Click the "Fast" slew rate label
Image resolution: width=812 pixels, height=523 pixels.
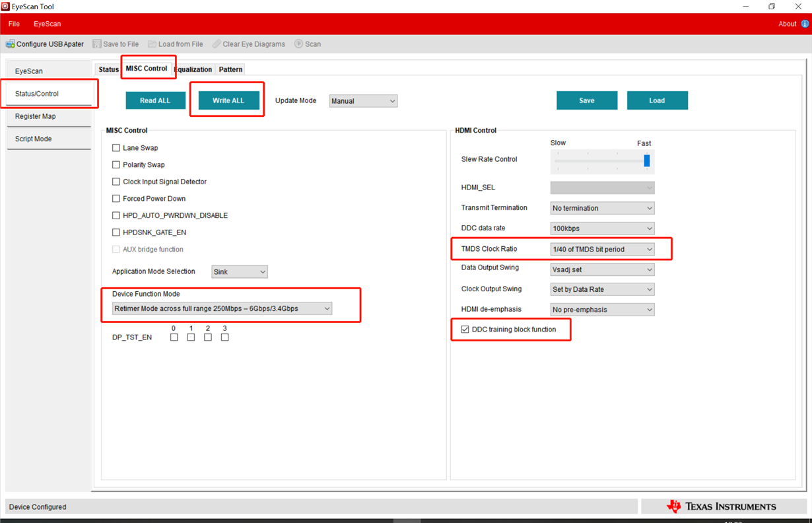(644, 143)
